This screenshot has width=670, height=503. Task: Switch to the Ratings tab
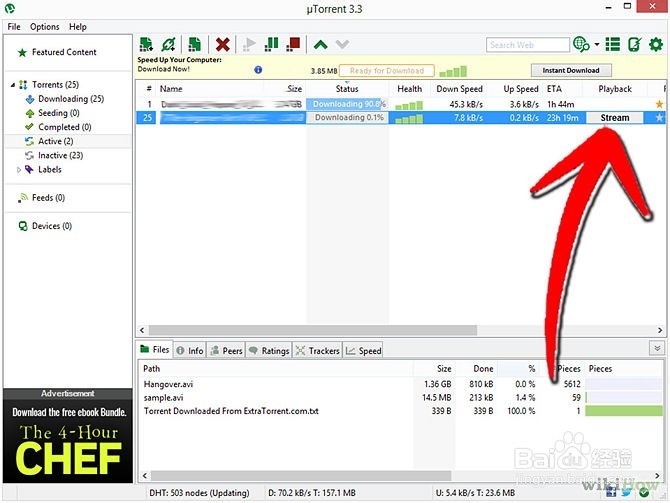click(x=269, y=350)
